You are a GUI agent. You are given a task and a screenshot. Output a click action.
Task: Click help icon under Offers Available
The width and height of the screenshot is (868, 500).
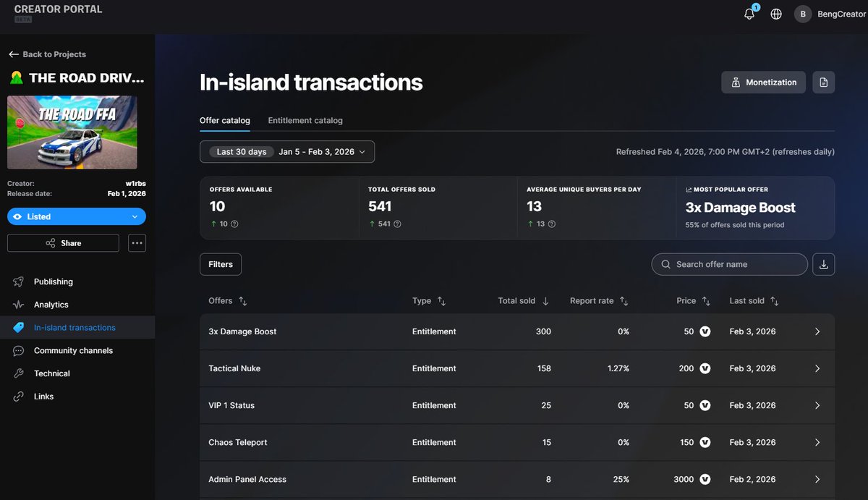(x=234, y=224)
